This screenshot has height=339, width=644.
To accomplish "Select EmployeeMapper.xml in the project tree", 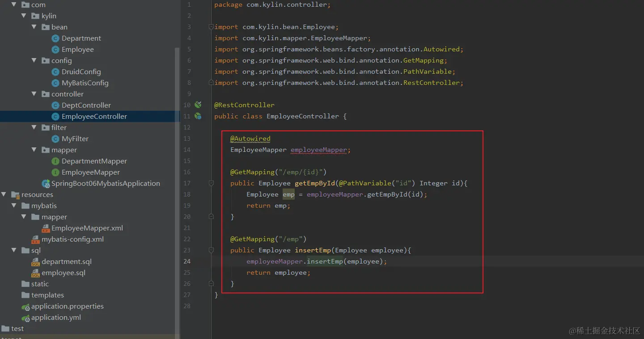I will [87, 228].
